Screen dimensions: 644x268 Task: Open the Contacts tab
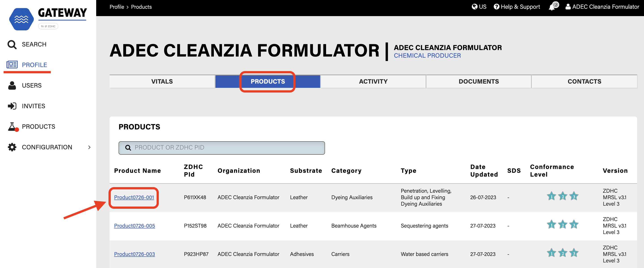click(584, 81)
